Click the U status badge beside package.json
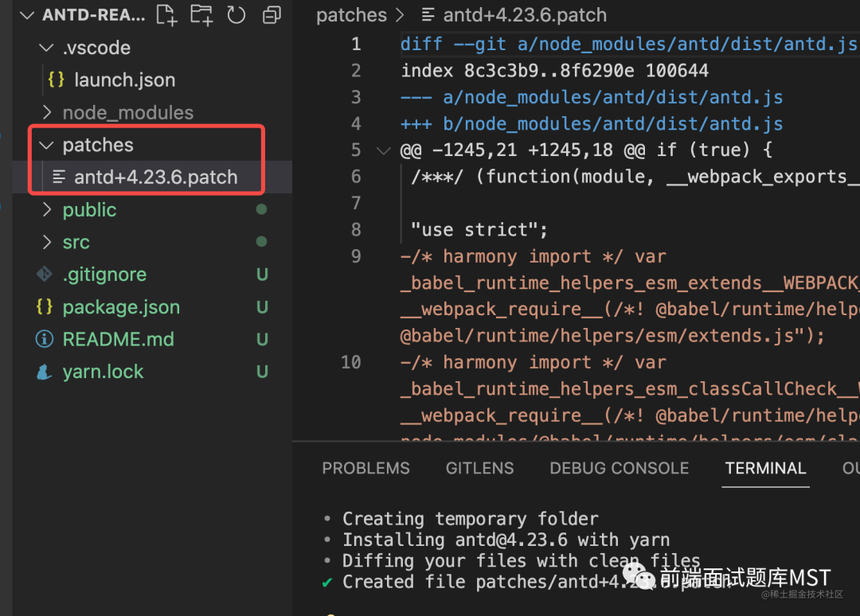Image resolution: width=860 pixels, height=616 pixels. (x=262, y=307)
